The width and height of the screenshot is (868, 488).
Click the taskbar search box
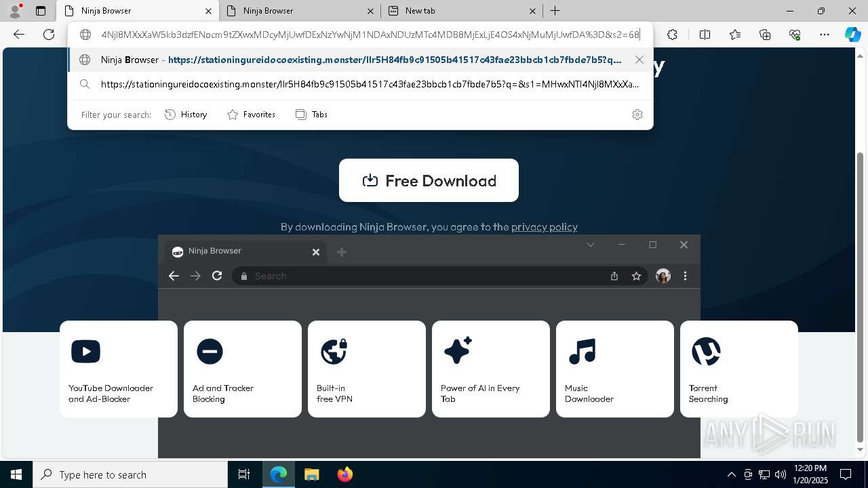point(130,474)
